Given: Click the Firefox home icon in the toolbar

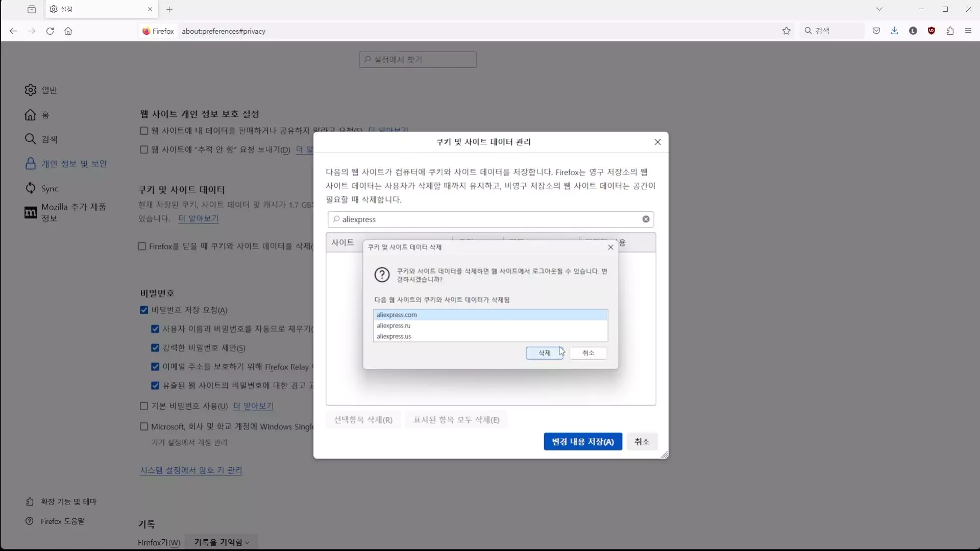Looking at the screenshot, I should pos(68,31).
